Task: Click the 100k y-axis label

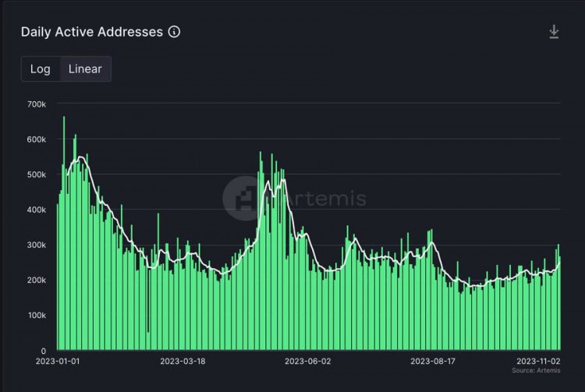Action: pyautogui.click(x=37, y=316)
